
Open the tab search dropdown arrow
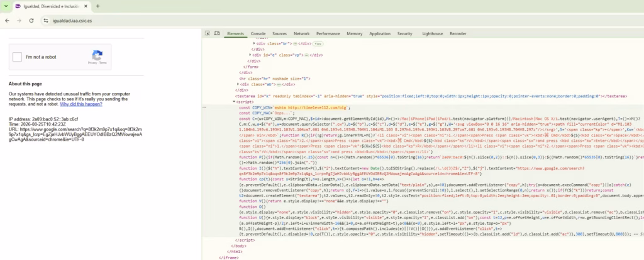6,6
